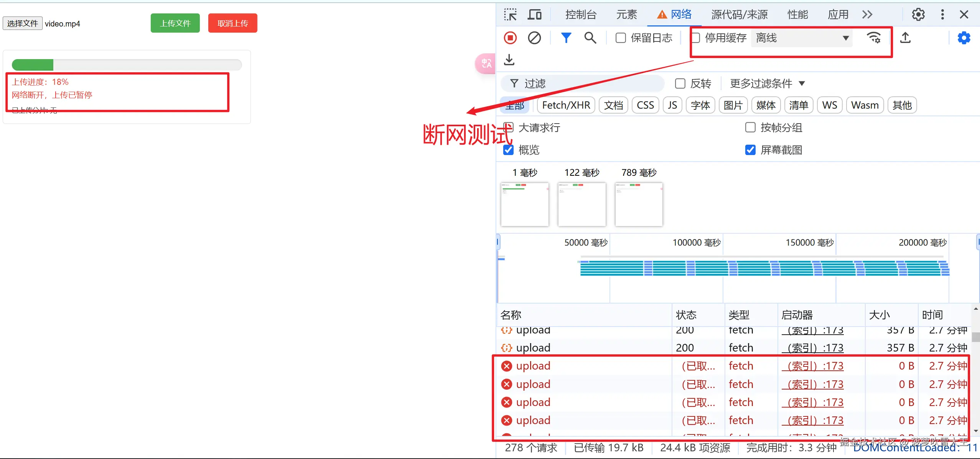Clear all network requests
Image resolution: width=980 pixels, height=459 pixels.
point(534,38)
